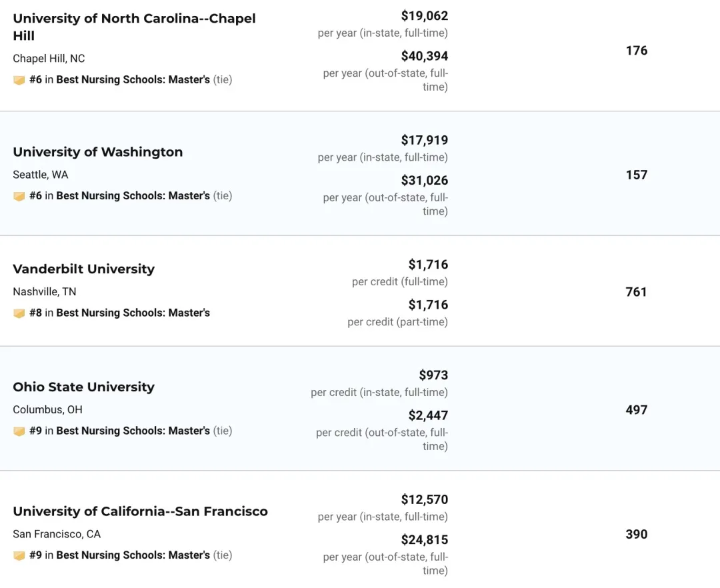The image size is (720, 588).
Task: Click UCSF's enrollment number 390
Action: [x=636, y=534]
